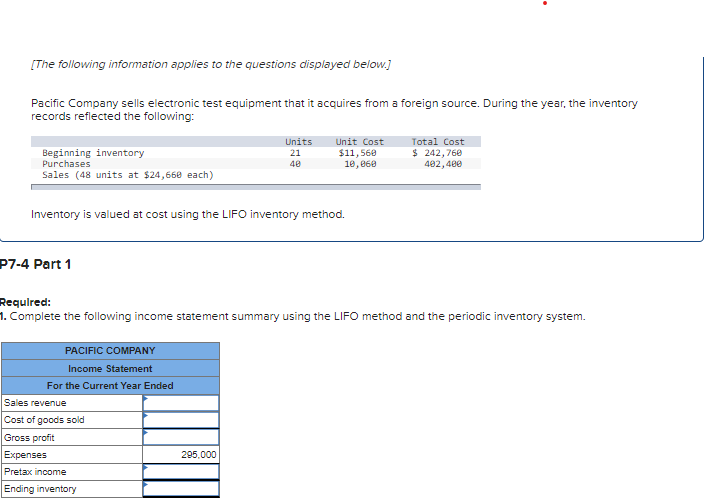The width and height of the screenshot is (704, 502).
Task: Click the Beginning inventory row label
Action: (93, 153)
